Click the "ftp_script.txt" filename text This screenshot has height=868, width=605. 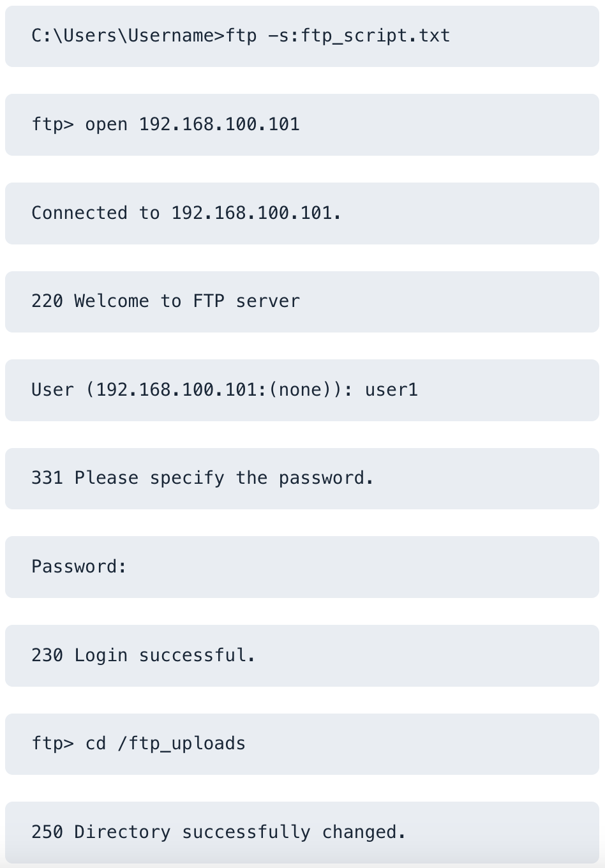[375, 36]
